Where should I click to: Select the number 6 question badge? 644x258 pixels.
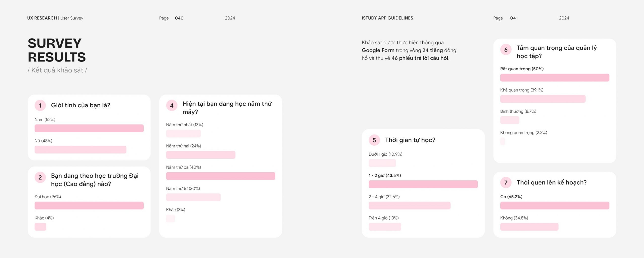click(x=506, y=50)
